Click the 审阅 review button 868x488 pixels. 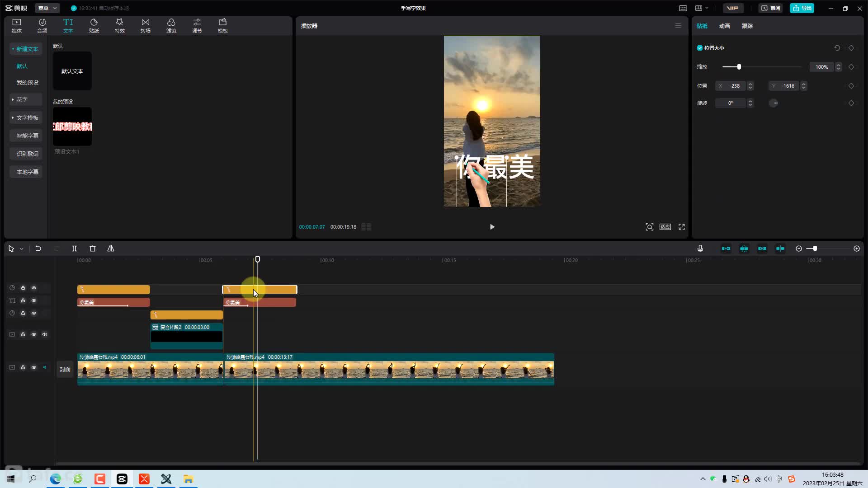(x=771, y=8)
